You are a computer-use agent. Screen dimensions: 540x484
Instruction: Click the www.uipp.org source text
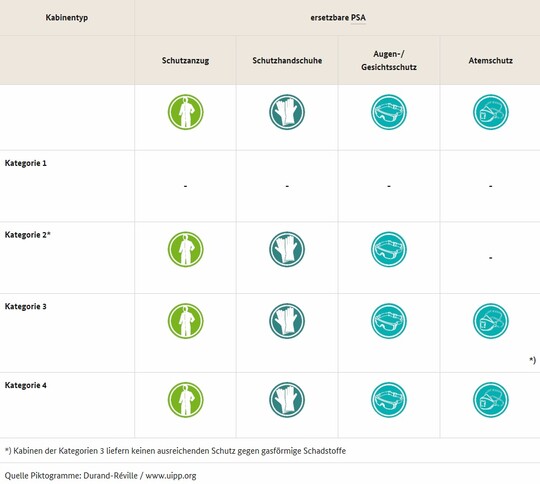[171, 476]
